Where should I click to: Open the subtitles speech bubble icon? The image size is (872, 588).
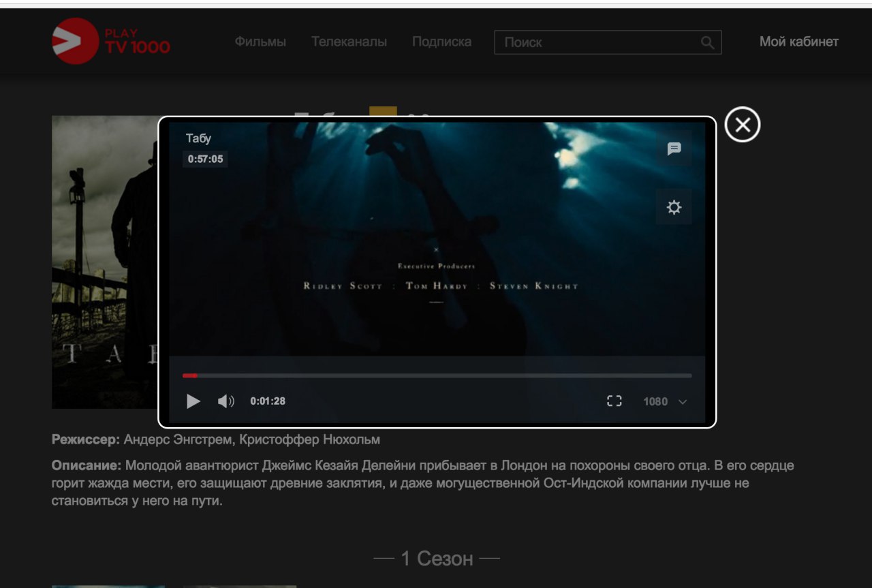pos(674,149)
